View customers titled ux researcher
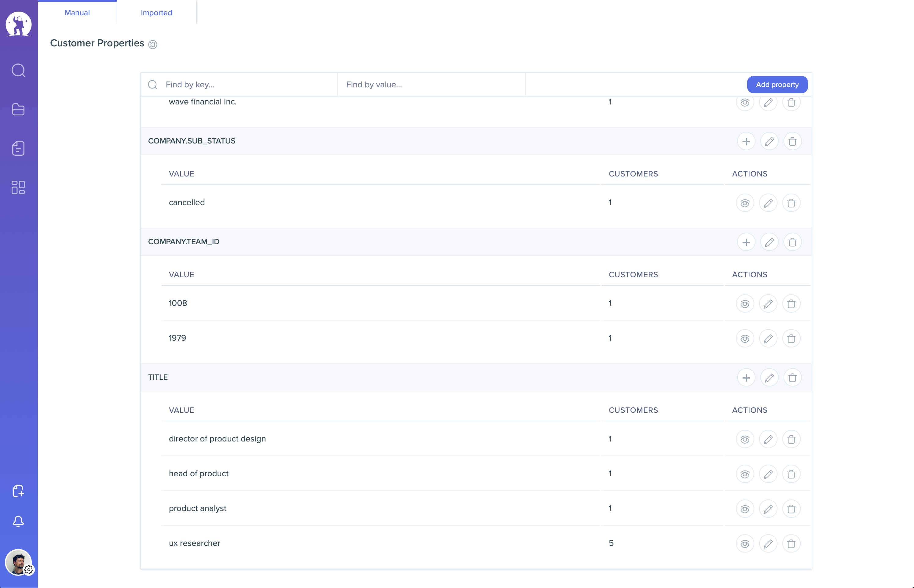 pyautogui.click(x=745, y=544)
